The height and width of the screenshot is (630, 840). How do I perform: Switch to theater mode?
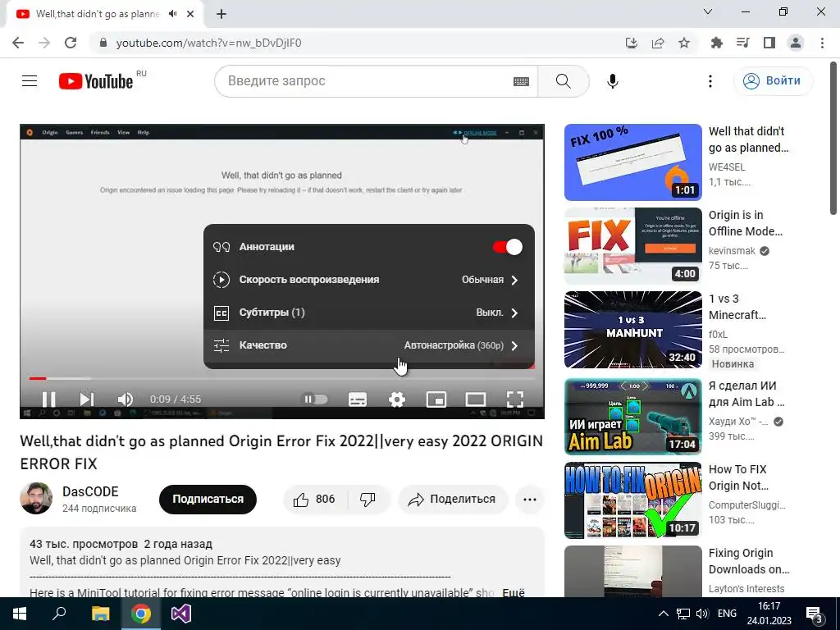(476, 399)
